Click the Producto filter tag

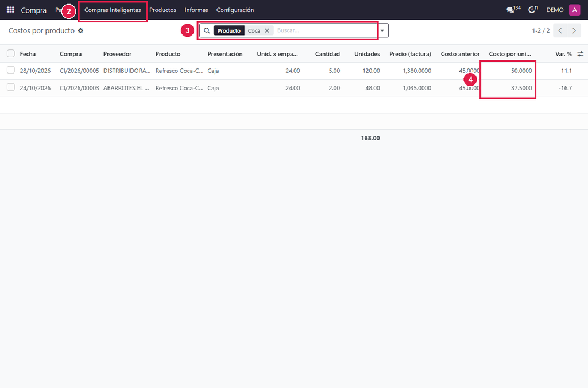pos(229,31)
